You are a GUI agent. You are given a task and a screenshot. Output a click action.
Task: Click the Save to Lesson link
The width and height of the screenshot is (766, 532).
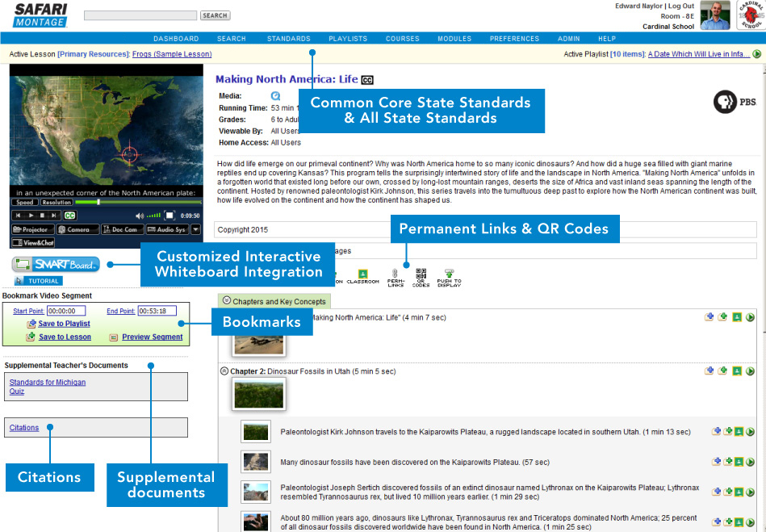click(x=65, y=337)
